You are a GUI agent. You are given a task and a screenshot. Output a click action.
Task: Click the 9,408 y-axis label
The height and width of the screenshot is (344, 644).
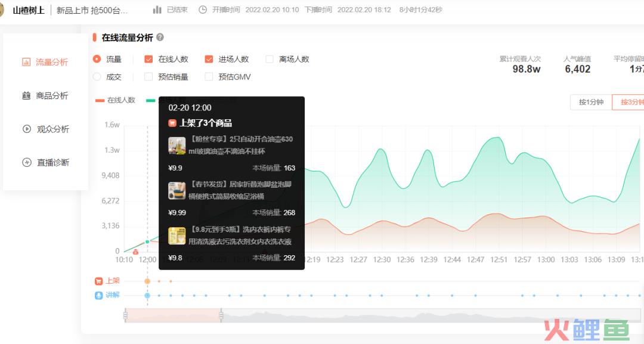pos(110,176)
